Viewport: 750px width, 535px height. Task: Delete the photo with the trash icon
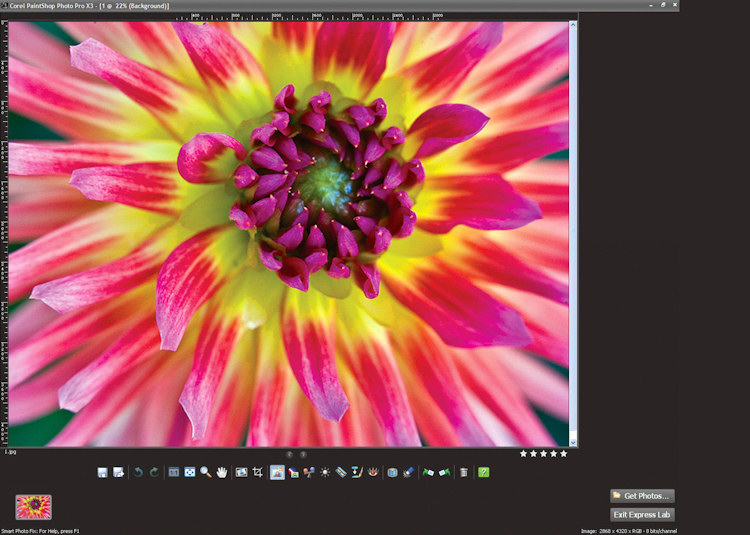coord(463,471)
